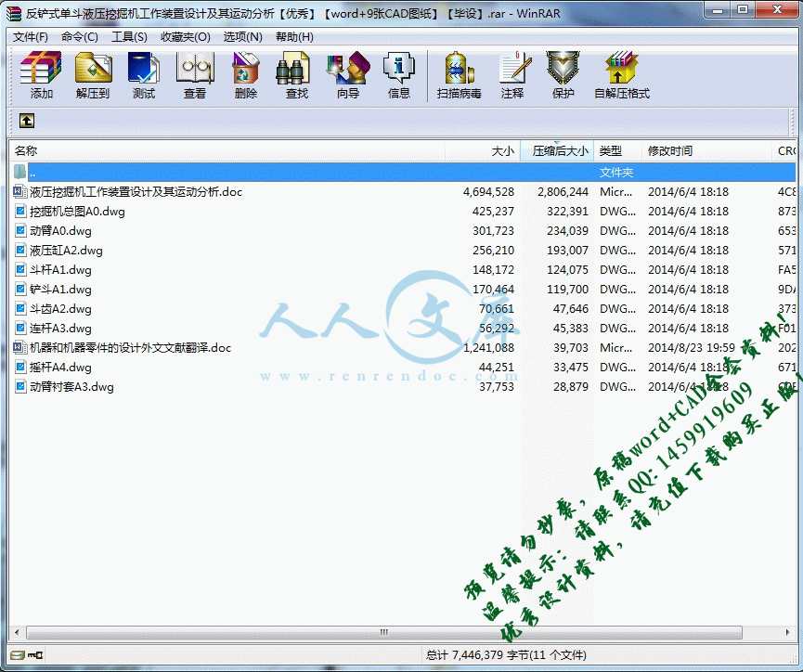Sort by 类型 column header
Image resolution: width=803 pixels, height=672 pixels.
coord(617,150)
